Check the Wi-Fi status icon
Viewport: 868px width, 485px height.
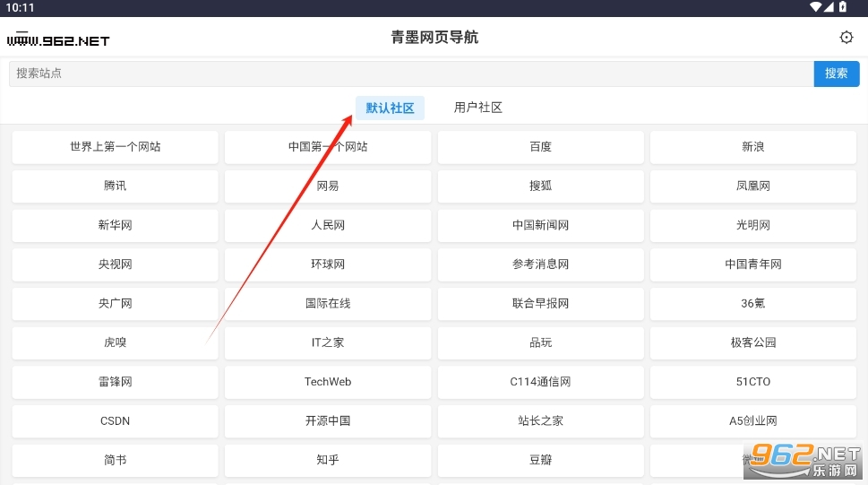click(815, 6)
